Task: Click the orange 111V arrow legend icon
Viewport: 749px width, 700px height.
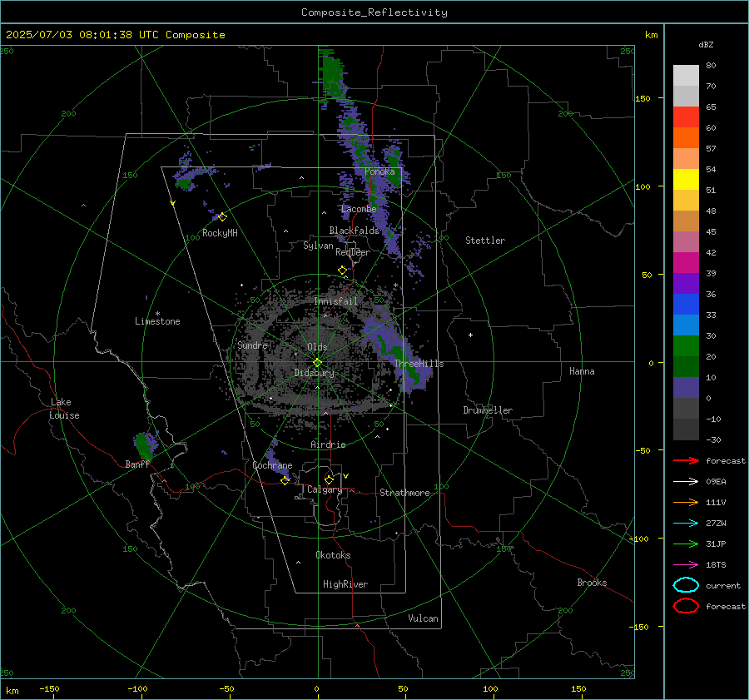Action: coord(686,502)
